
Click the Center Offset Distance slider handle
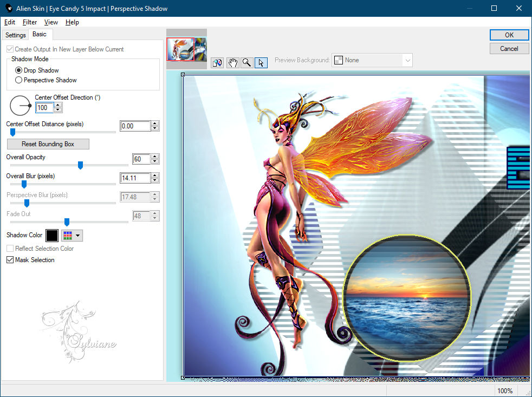(12, 132)
